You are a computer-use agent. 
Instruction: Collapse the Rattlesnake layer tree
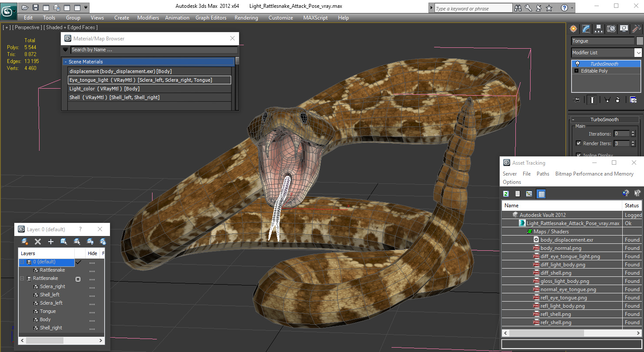(x=22, y=279)
